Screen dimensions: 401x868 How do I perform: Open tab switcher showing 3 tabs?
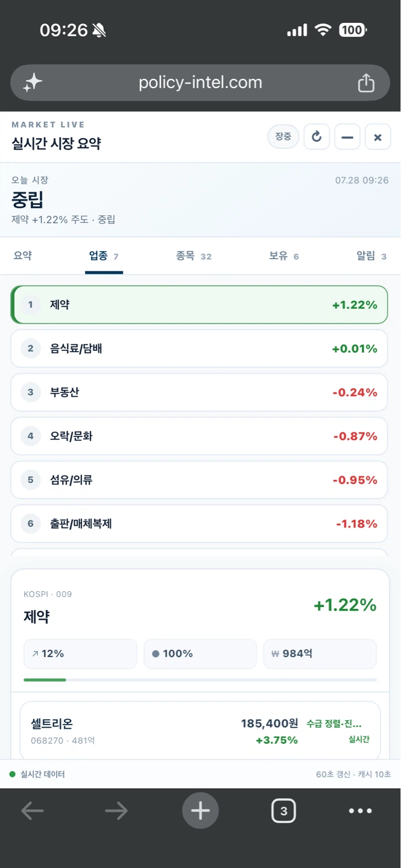tap(284, 811)
